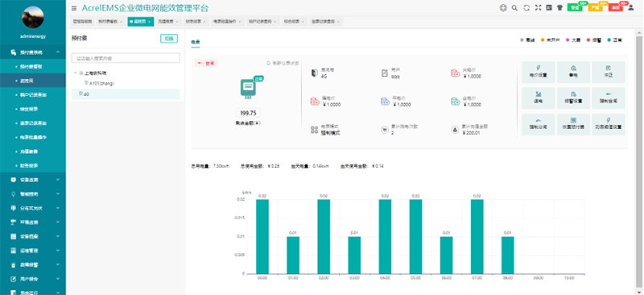This screenshot has height=295, width=644.
Task: Click the 切换 switch button
Action: tap(169, 38)
